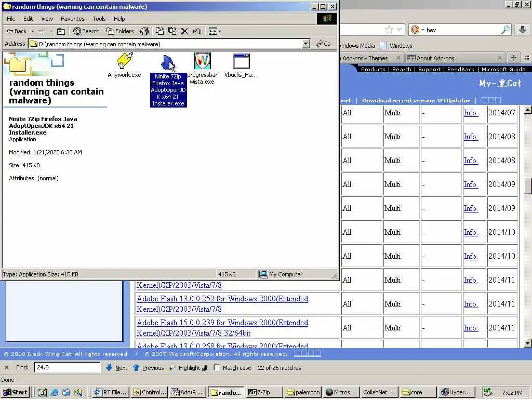Image resolution: width=532 pixels, height=399 pixels.
Task: Open the Microsoft Guide link
Action: (503, 69)
